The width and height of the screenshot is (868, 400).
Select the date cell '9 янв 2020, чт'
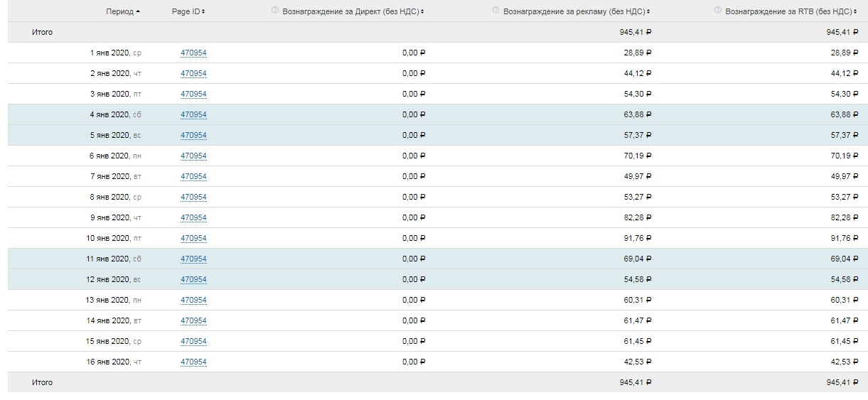116,218
